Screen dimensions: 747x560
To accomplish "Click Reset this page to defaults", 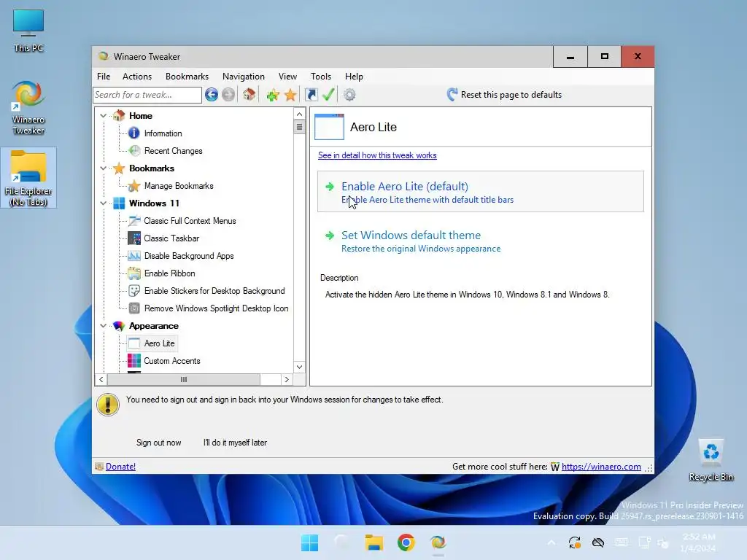I will (504, 95).
